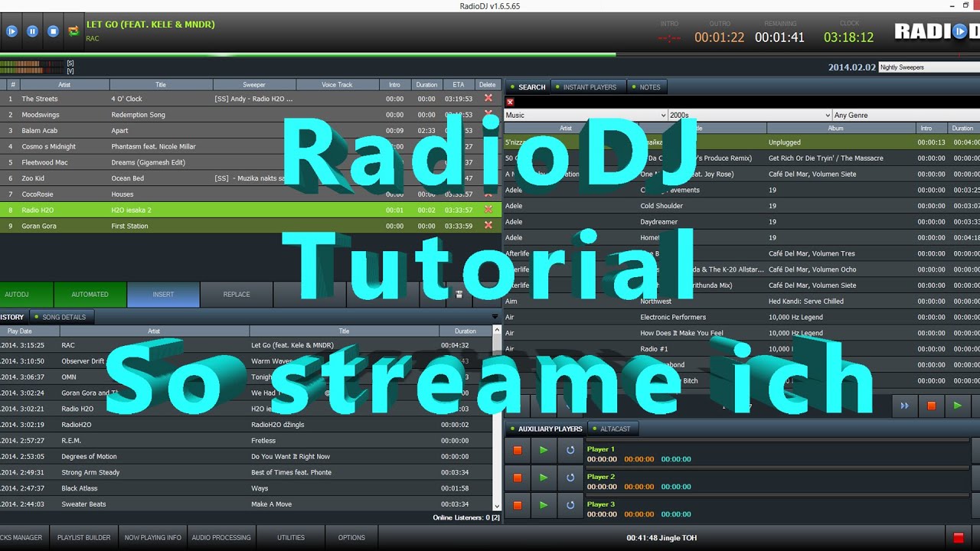The image size is (980, 551).
Task: Click the save playlist disk icon
Action: [x=459, y=294]
